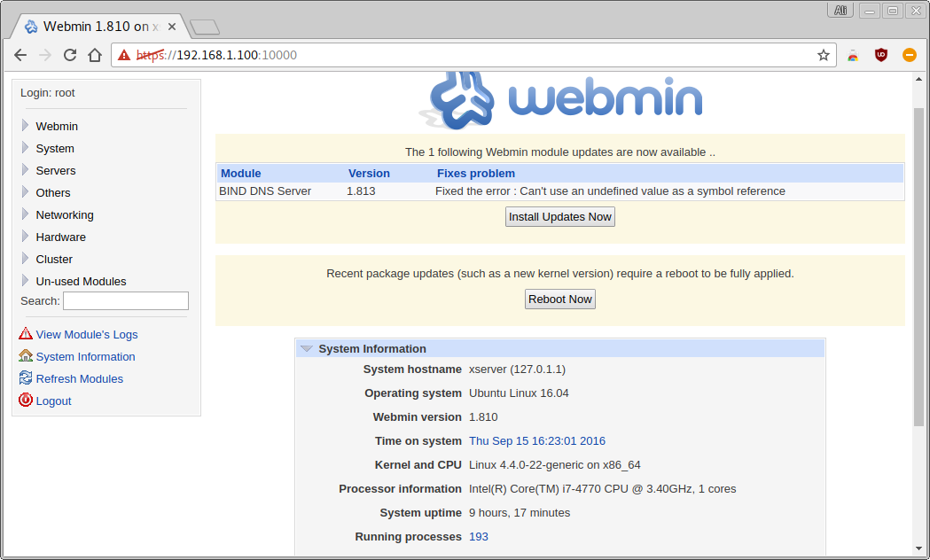Select the Linux 4.4.0-22-generic kernel value
The width and height of the screenshot is (930, 560).
click(x=555, y=464)
